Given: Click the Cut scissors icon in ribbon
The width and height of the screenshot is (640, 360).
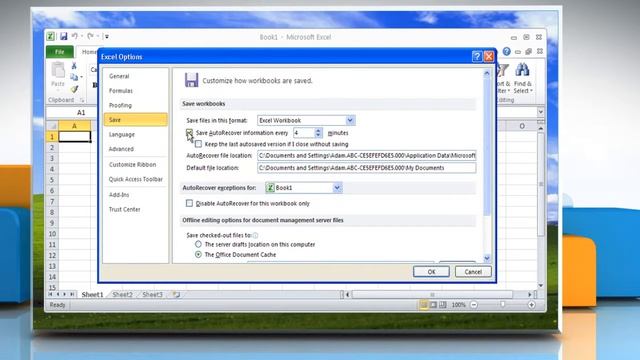Looking at the screenshot, I should tap(74, 66).
